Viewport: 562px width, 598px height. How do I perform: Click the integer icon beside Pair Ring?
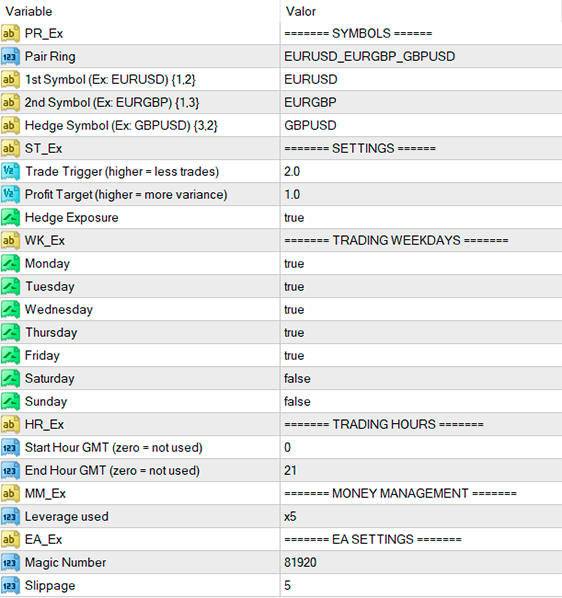point(10,56)
